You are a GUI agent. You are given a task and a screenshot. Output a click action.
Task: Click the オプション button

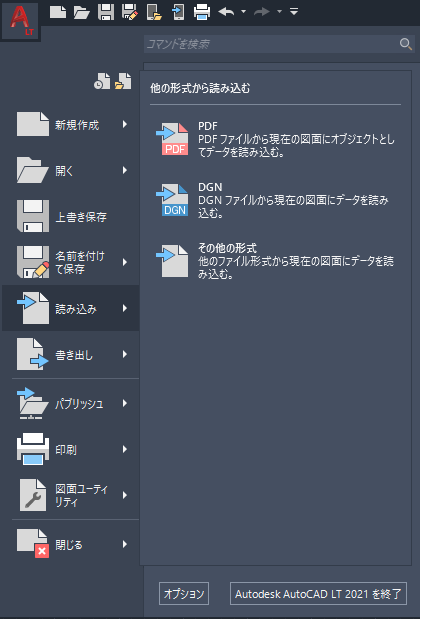click(184, 594)
